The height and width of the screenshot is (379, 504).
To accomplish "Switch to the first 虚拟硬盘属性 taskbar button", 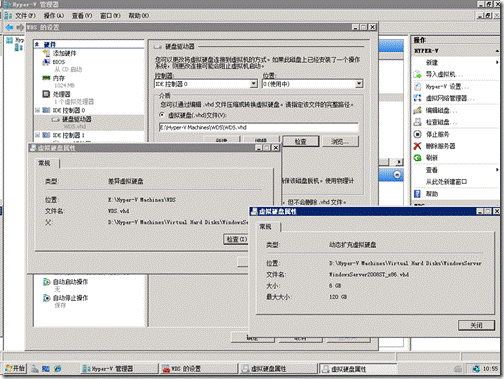I will (279, 368).
